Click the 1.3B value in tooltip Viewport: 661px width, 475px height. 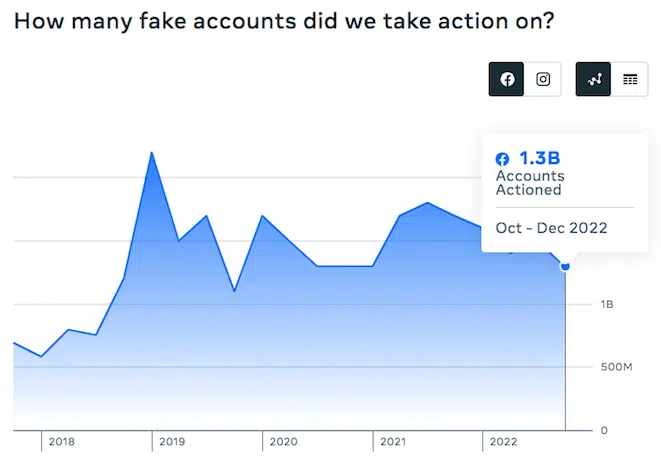pos(537,158)
